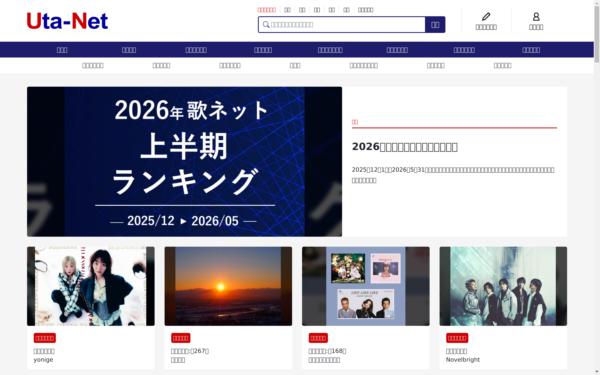Open the article title containing 168
The width and height of the screenshot is (600, 375).
point(327,351)
